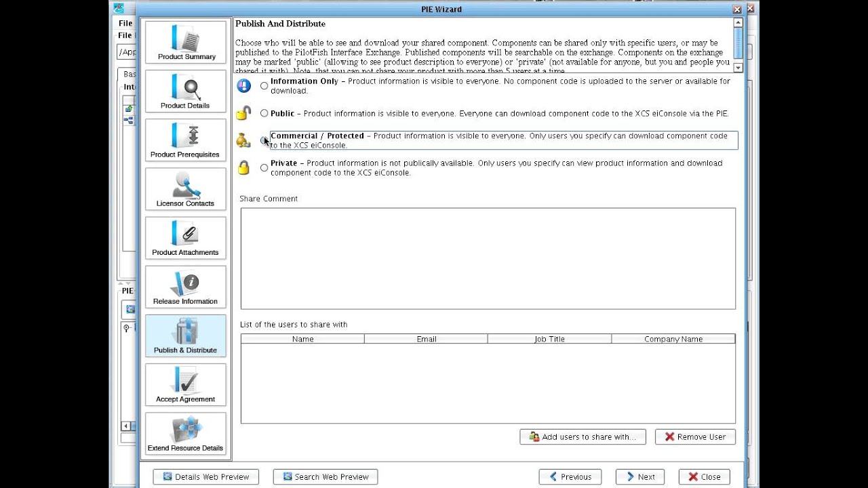Click inside the Share Comment text area
Viewport: 868px width, 488px height.
[x=488, y=258]
